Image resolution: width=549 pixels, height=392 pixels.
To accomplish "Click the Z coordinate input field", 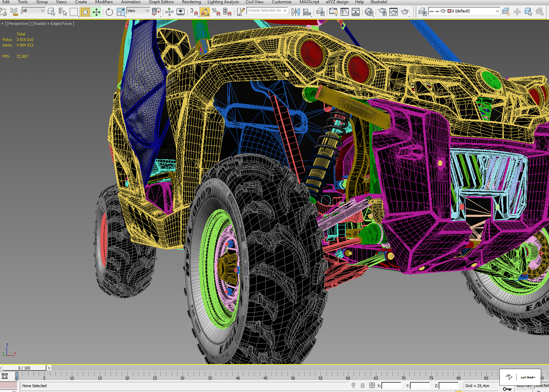I will (x=448, y=386).
